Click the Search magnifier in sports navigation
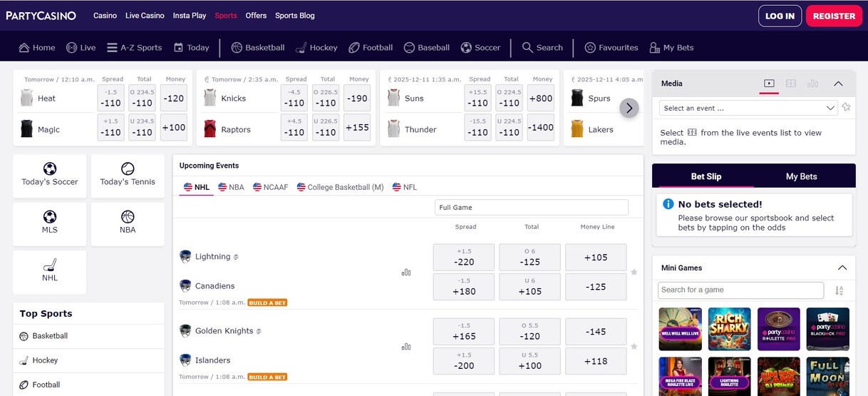Viewport: 868px width, 396px height. pos(542,48)
